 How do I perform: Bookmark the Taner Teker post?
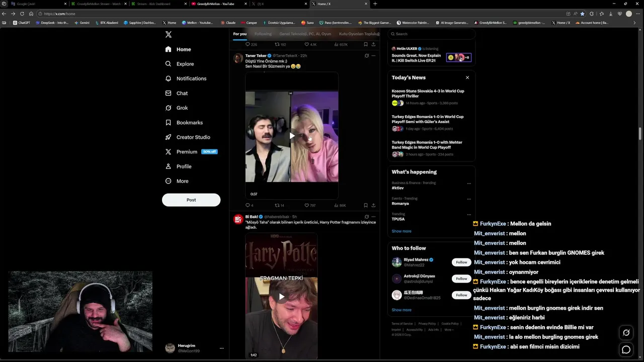(366, 205)
